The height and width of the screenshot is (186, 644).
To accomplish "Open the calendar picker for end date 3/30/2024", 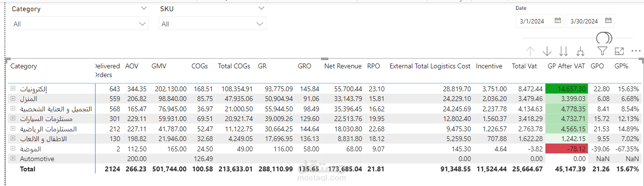I will coord(608,21).
